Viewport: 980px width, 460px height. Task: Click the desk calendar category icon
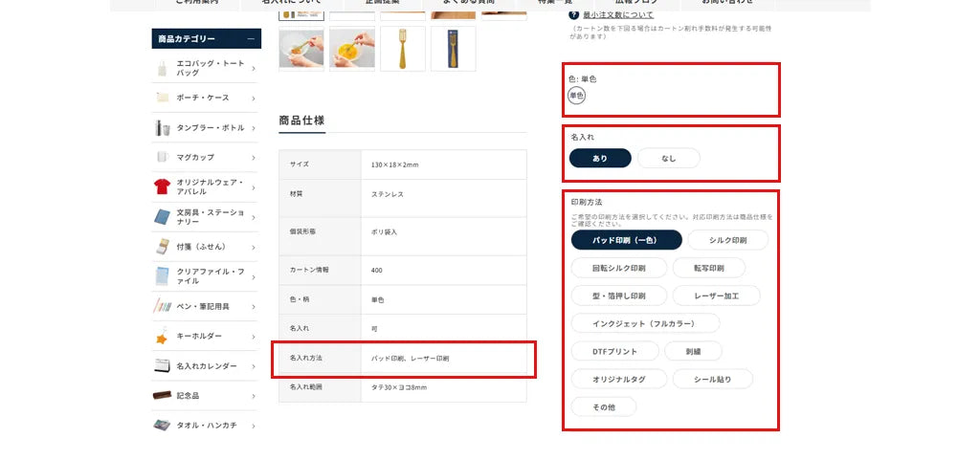pos(162,366)
